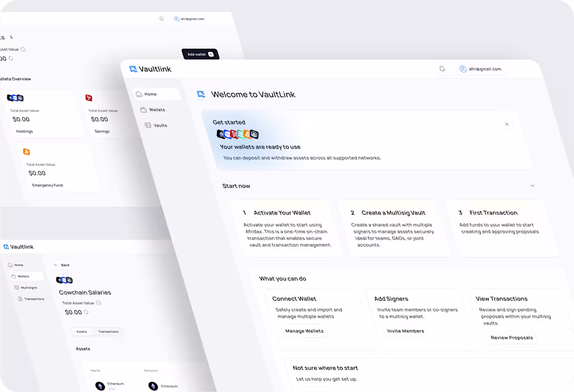This screenshot has height=392, width=574.
Task: Open the afri@gmail.com account dropdown
Action: point(480,68)
